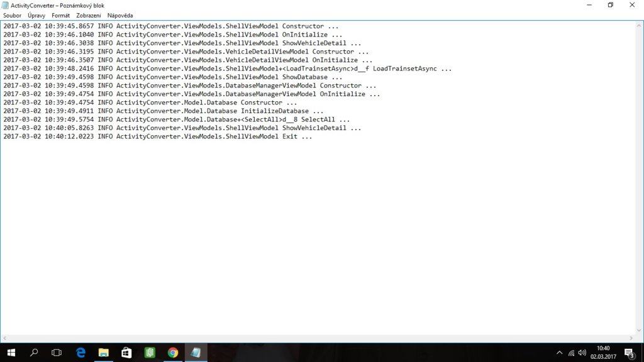This screenshot has height=362, width=644.
Task: Open the Úpravy menu
Action: (36, 15)
